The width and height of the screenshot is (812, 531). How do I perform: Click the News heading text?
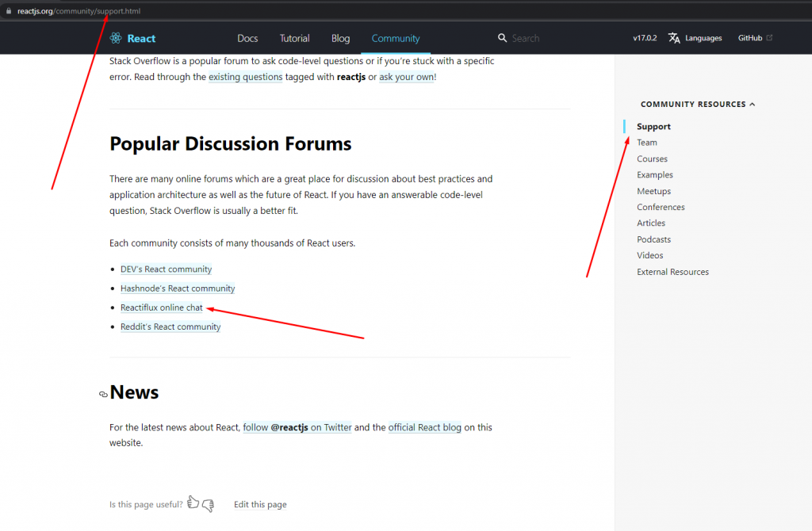tap(134, 392)
